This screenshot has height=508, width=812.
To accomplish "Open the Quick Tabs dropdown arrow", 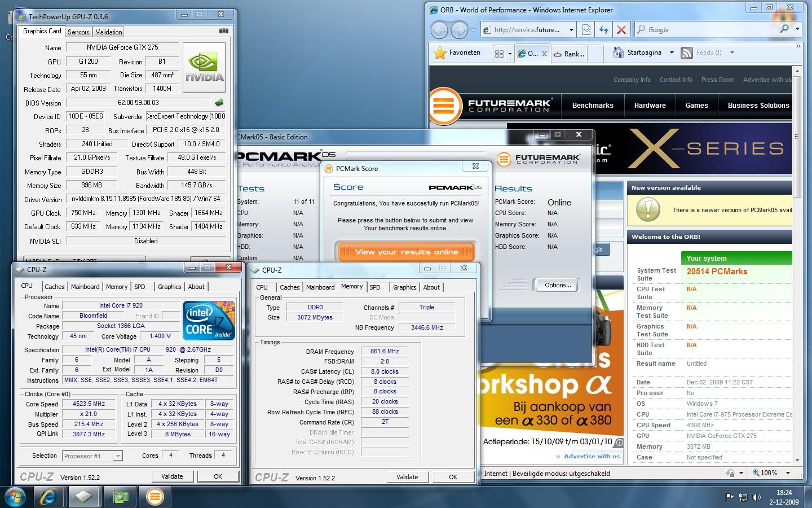I will click(x=510, y=54).
